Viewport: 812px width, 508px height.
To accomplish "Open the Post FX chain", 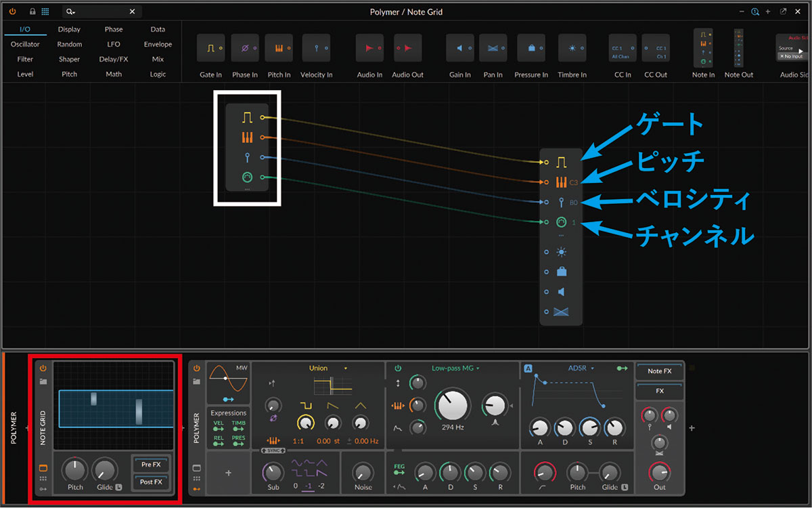I will [x=151, y=482].
